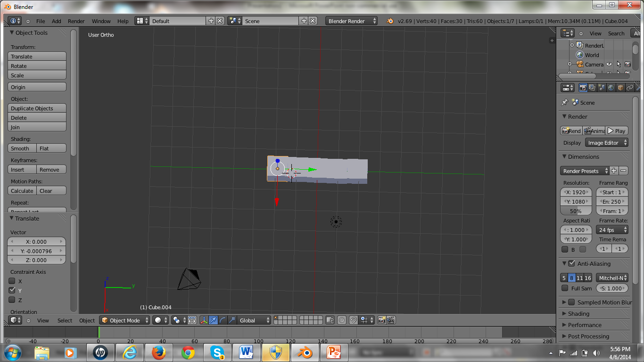Expand the Camera entry in the outliner
This screenshot has height=362, width=644.
click(x=570, y=65)
